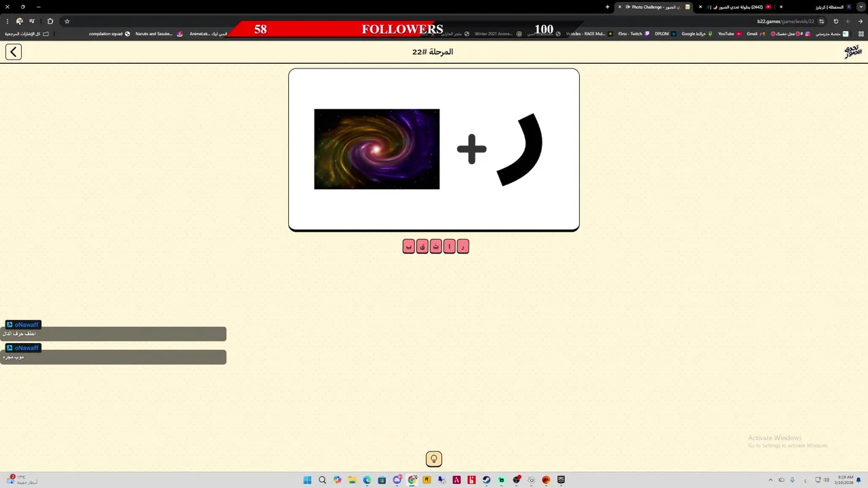Open the YouTube bookmark
Image resolution: width=868 pixels, height=488 pixels.
(x=730, y=33)
